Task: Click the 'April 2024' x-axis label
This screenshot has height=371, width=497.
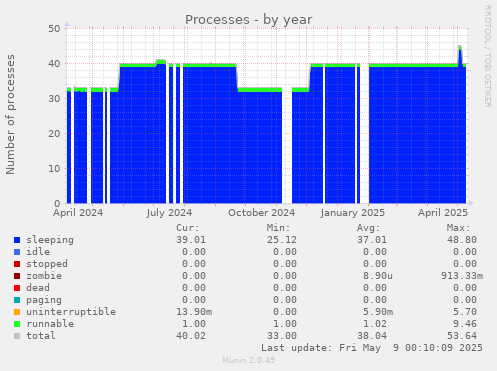Action: 78,213
